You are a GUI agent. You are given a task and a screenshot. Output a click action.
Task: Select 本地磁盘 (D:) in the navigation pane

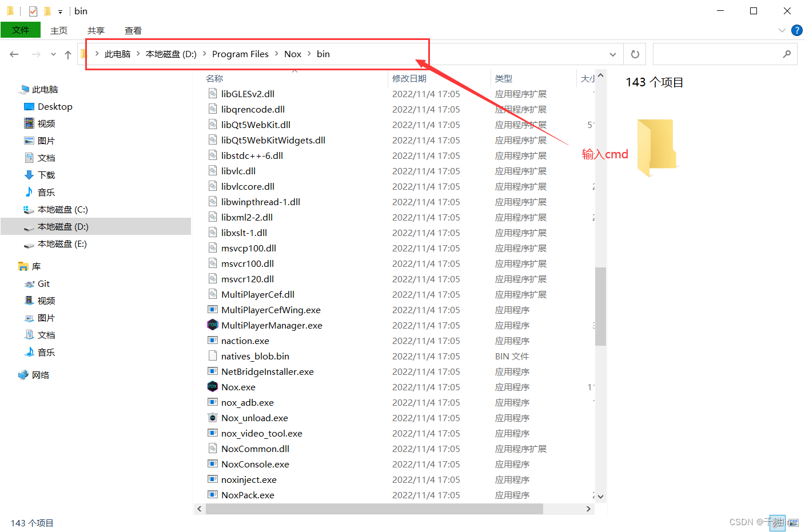[63, 227]
